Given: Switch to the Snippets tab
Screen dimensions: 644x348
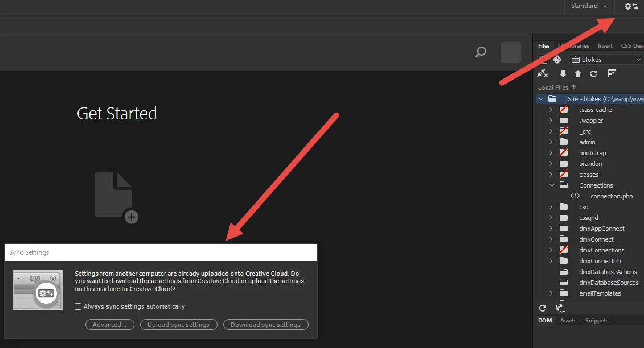Looking at the screenshot, I should click(x=597, y=321).
